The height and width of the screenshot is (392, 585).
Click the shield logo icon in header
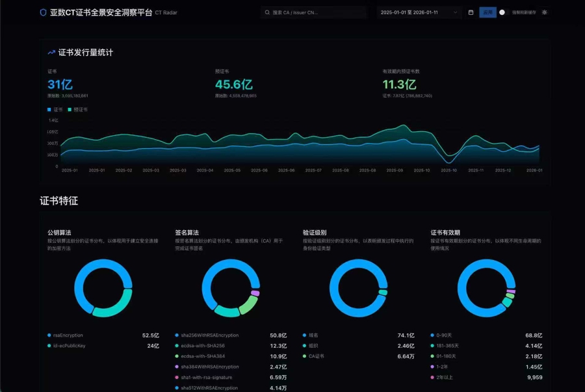point(44,12)
